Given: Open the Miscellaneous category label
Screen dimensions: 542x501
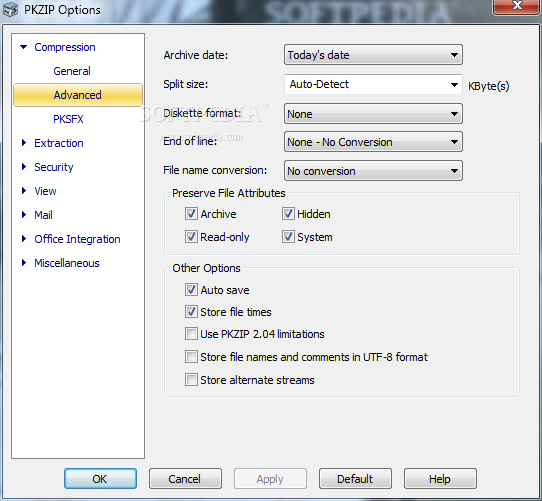Looking at the screenshot, I should click(x=67, y=263).
